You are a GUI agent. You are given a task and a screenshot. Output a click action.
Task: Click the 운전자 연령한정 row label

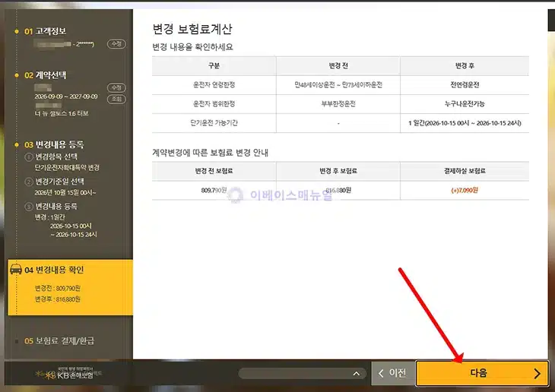(x=214, y=85)
